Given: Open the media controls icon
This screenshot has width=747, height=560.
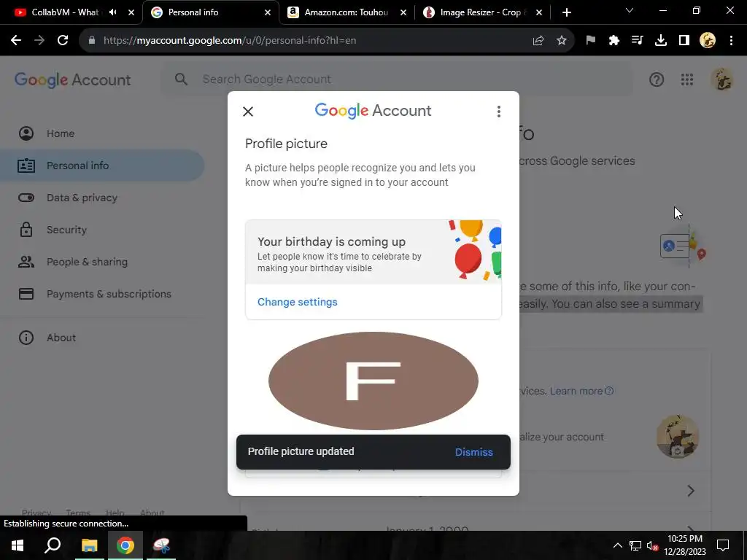Looking at the screenshot, I should (638, 41).
